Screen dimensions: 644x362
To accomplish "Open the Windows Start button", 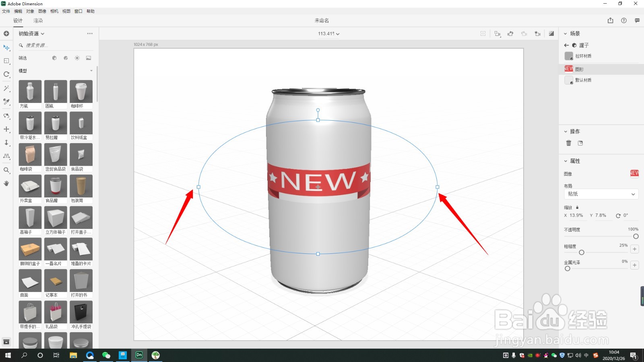I will (8, 355).
